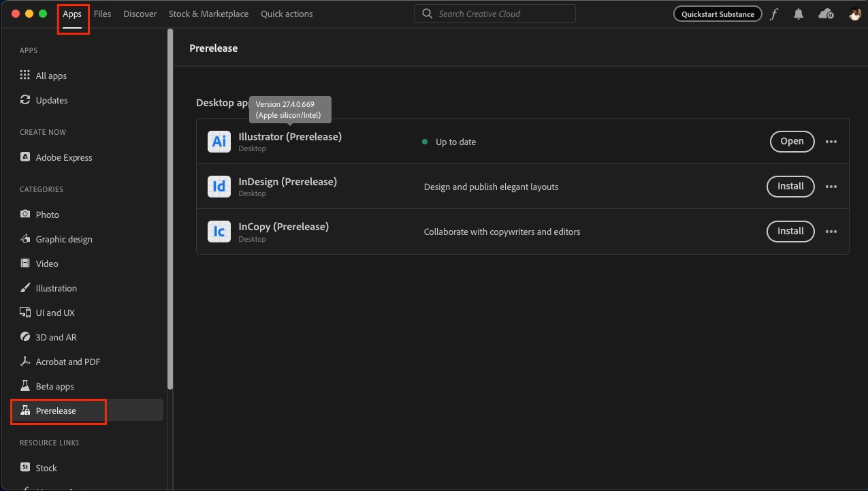The height and width of the screenshot is (491, 868).
Task: Select Adobe Express label in sidebar
Action: [64, 158]
